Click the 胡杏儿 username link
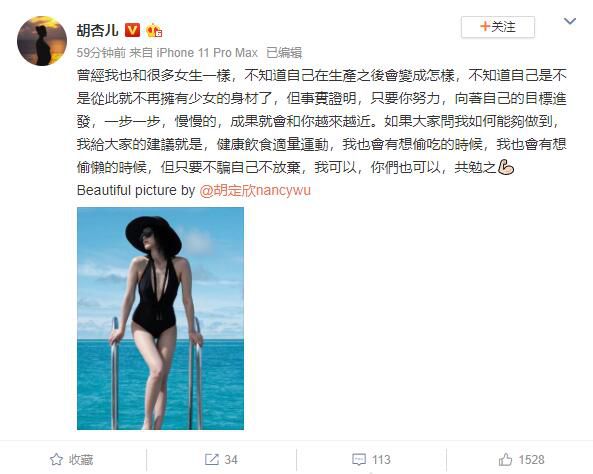The image size is (593, 474). coord(98,30)
